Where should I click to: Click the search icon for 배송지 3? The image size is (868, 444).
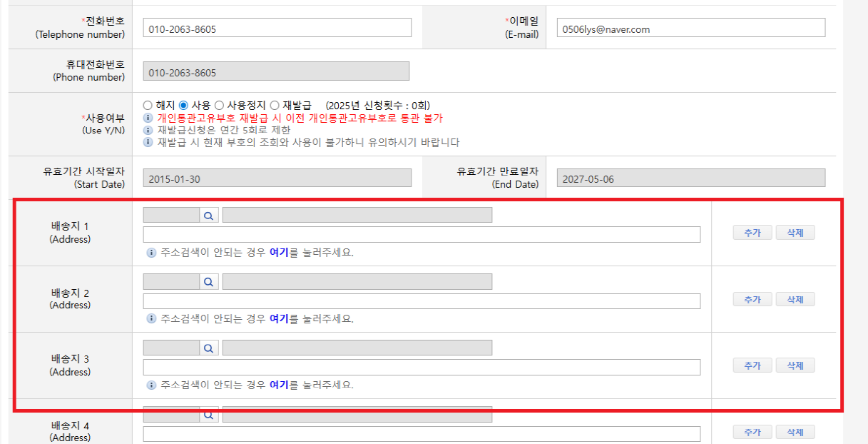pyautogui.click(x=209, y=348)
